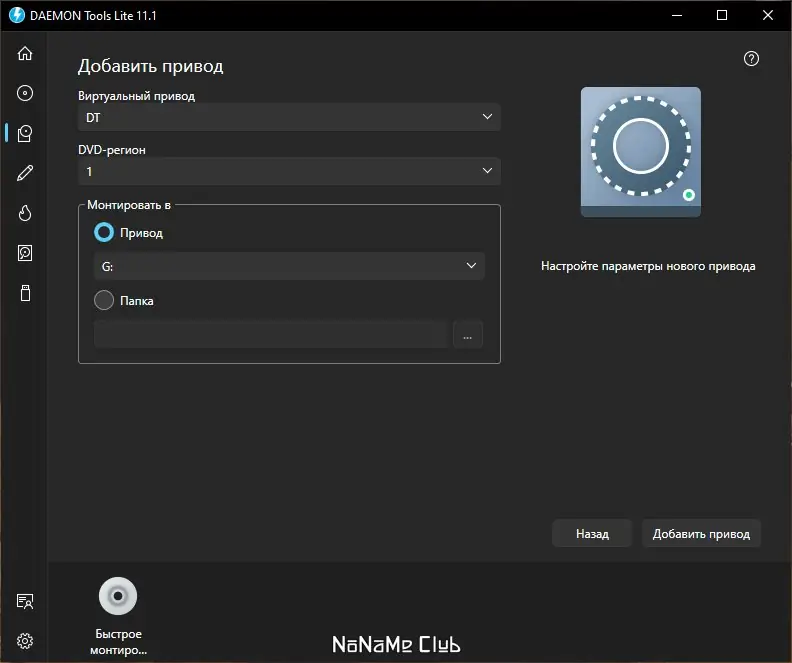Maximize the DAEMON Tools window

click(x=722, y=15)
